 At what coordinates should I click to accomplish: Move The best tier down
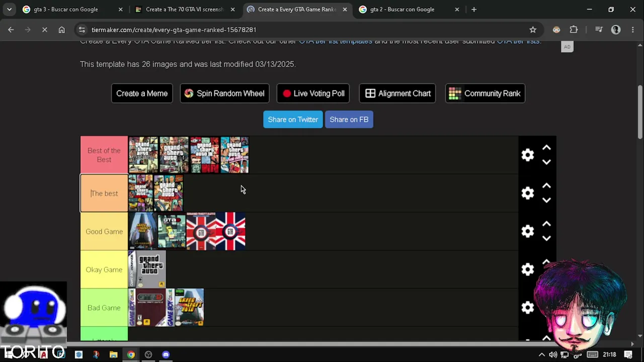pyautogui.click(x=546, y=200)
